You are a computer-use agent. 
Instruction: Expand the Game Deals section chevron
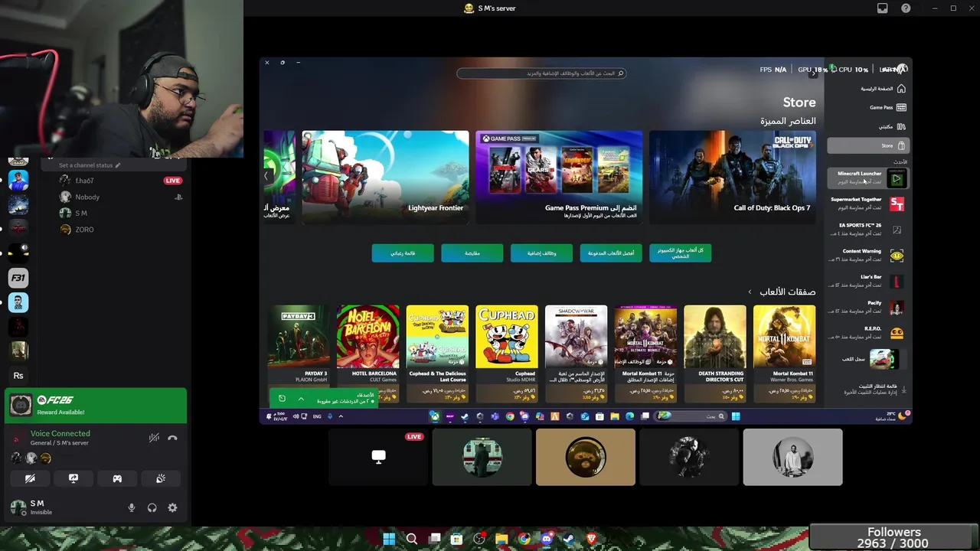point(750,292)
